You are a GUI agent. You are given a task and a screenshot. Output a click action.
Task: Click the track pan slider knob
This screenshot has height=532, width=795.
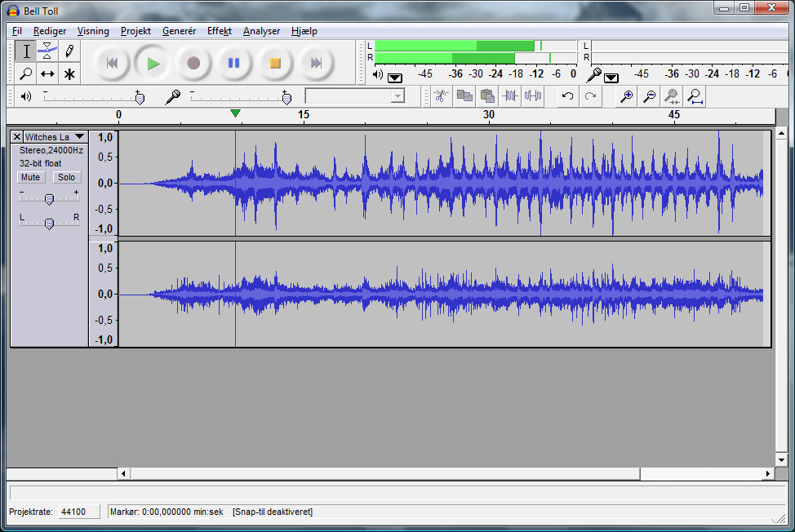point(50,223)
